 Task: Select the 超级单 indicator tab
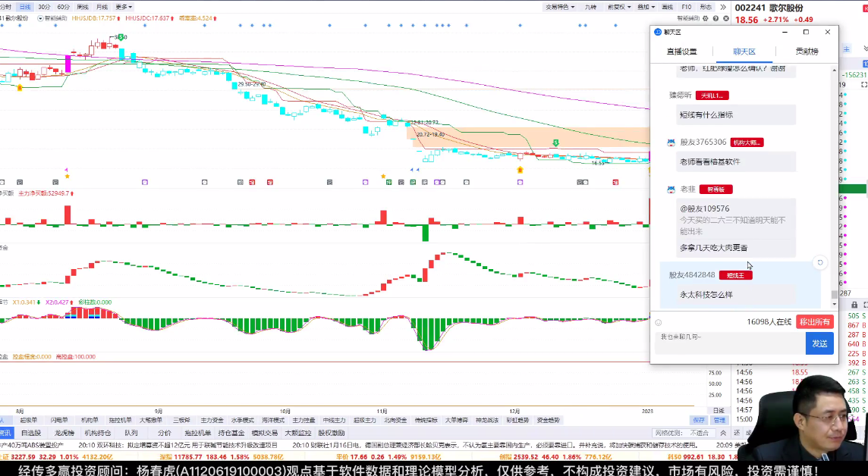pyautogui.click(x=28, y=420)
